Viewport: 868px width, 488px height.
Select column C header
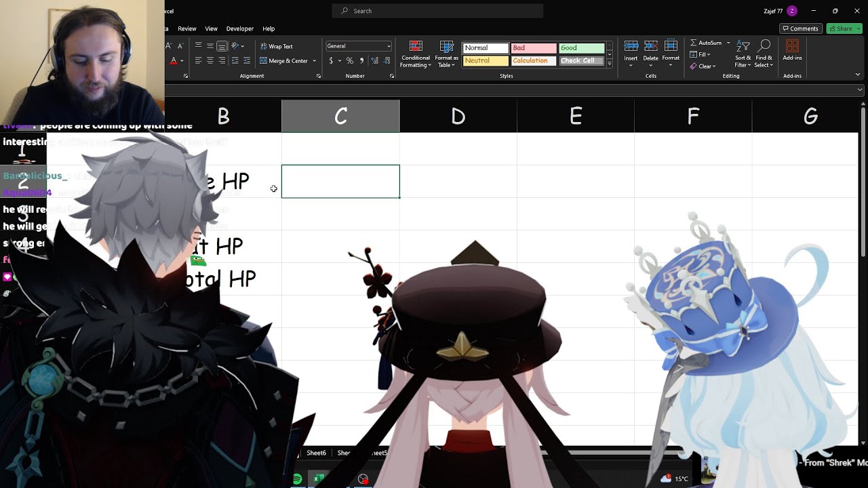pyautogui.click(x=340, y=117)
